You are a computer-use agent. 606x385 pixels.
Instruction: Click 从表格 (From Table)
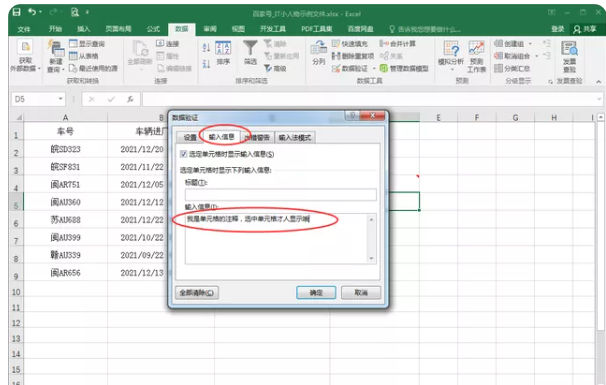pyautogui.click(x=83, y=56)
